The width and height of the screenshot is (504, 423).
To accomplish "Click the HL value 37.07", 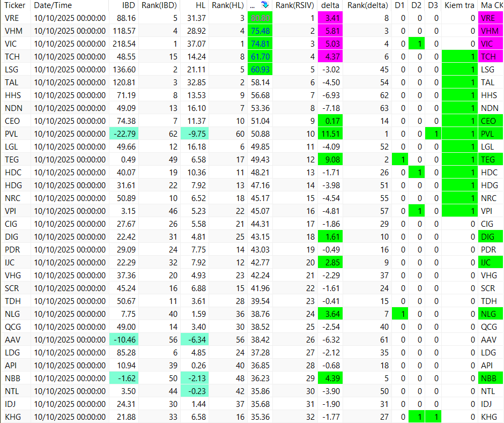I will [196, 44].
